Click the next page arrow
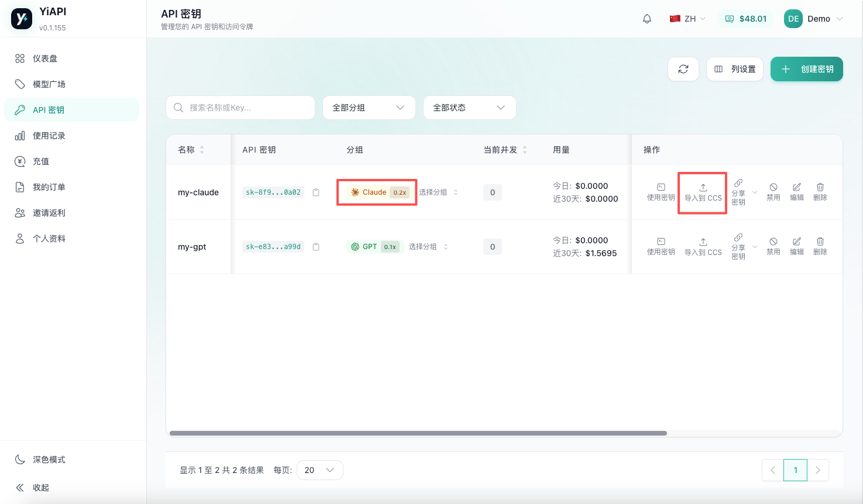Viewport: 863px width, 504px height. pos(818,470)
